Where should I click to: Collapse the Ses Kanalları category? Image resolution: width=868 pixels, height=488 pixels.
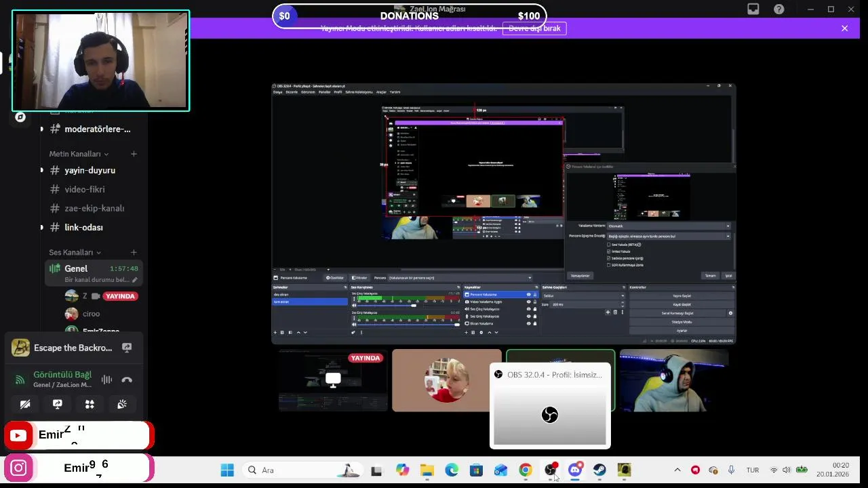(x=75, y=252)
